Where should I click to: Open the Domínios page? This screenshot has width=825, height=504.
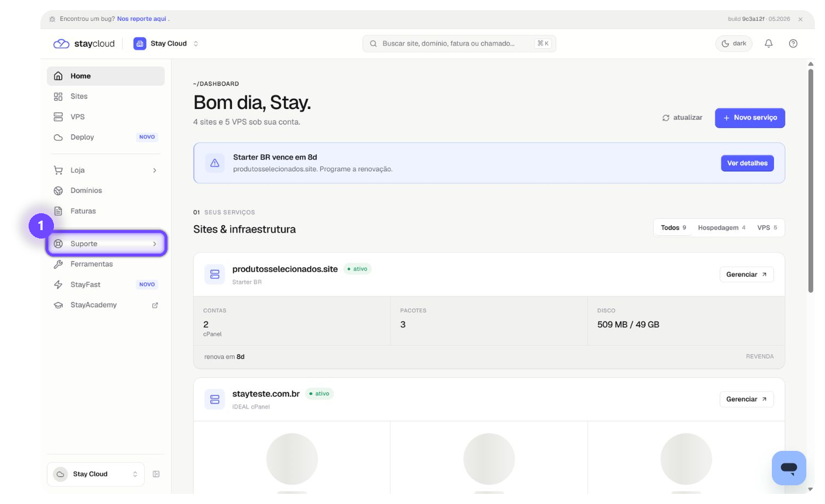click(106, 191)
